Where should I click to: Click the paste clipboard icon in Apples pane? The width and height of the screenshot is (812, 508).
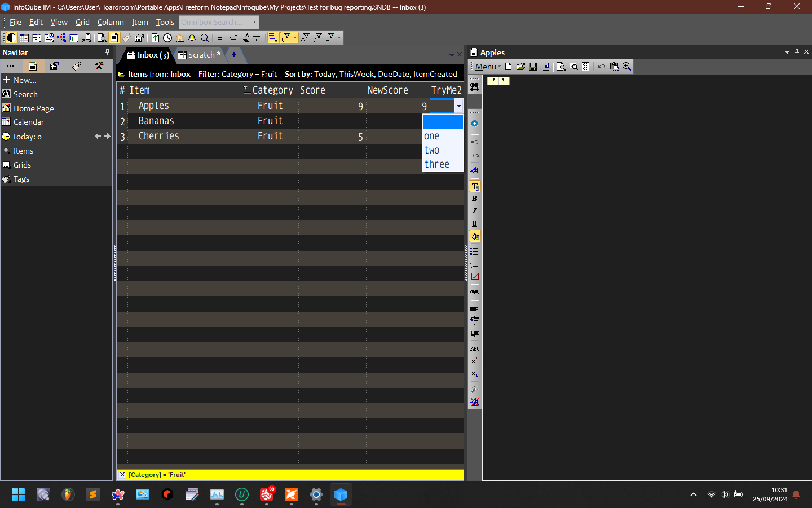point(614,67)
